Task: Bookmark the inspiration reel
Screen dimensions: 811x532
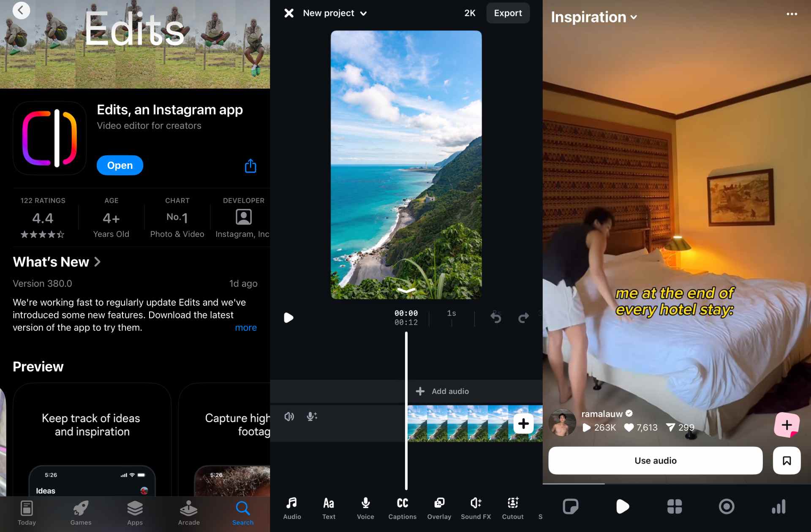Action: click(x=787, y=461)
